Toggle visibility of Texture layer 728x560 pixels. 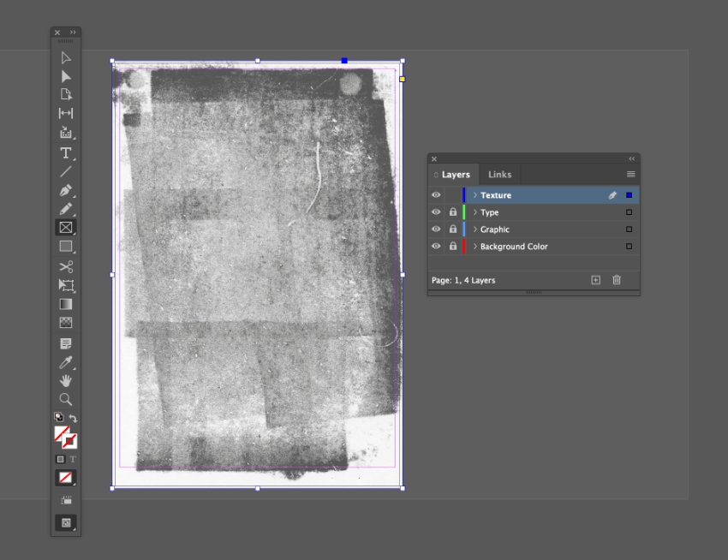(435, 195)
